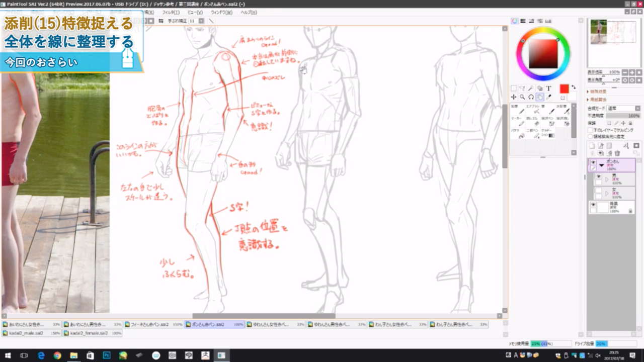Image resolution: width=644 pixels, height=362 pixels.
Task: Open the ウィンドウ menu
Action: point(221,12)
